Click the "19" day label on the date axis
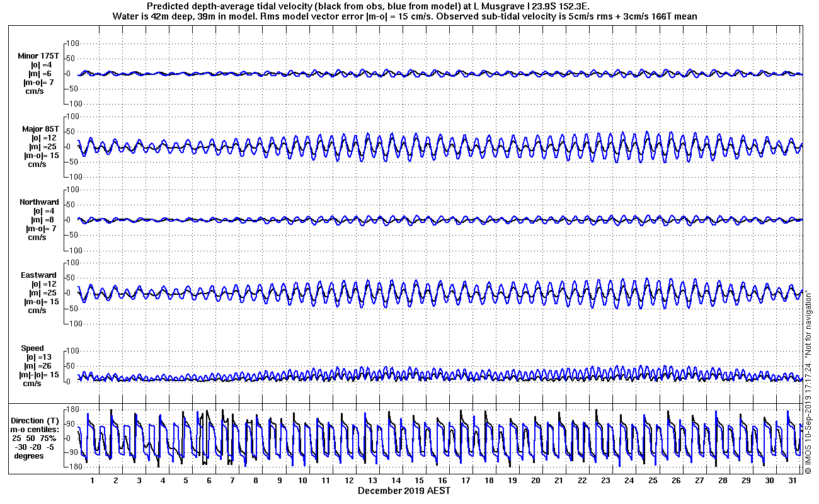The image size is (819, 504). [x=512, y=481]
